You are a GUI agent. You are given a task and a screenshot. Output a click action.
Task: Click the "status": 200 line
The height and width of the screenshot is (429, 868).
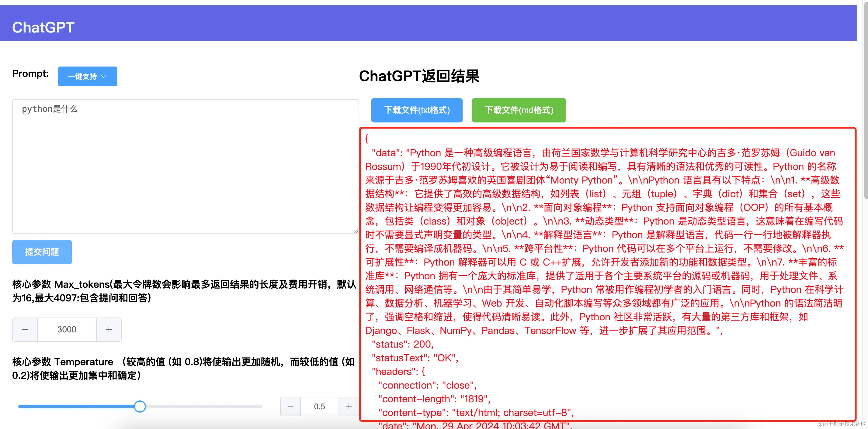click(402, 344)
